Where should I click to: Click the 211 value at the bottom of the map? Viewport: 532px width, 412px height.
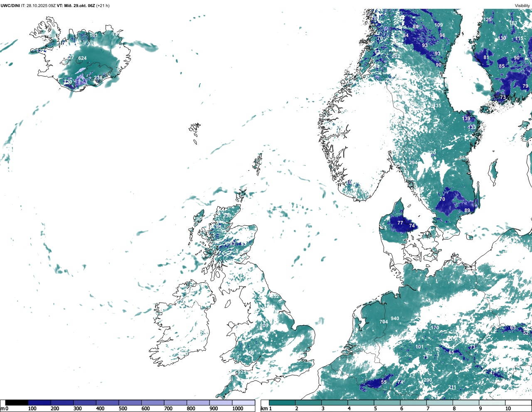pos(452,387)
